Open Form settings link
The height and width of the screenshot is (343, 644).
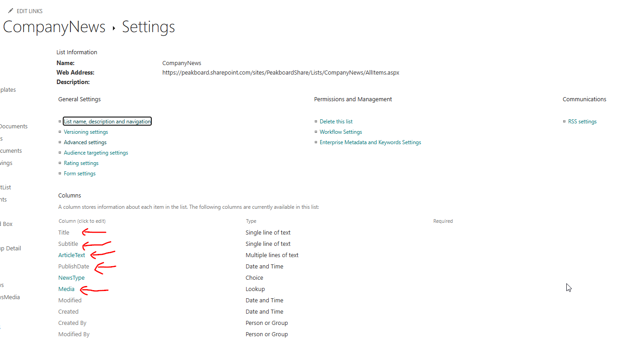click(x=79, y=174)
